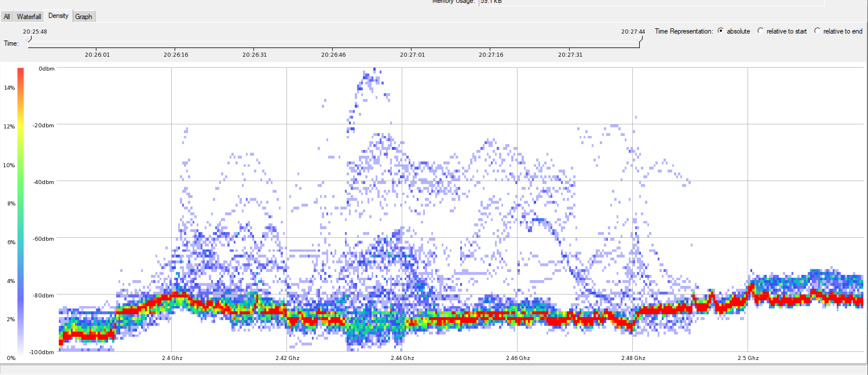
Task: Switch to the All tab
Action: (6, 16)
